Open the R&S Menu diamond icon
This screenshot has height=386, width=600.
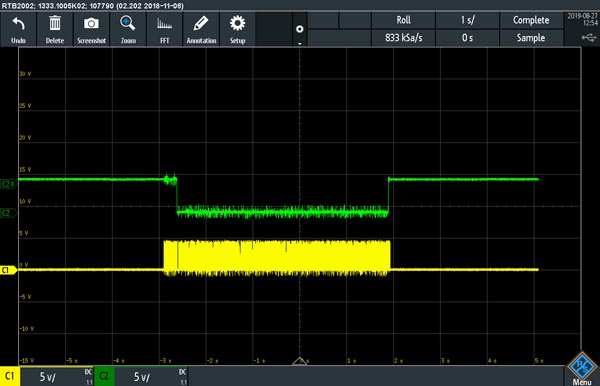(582, 368)
